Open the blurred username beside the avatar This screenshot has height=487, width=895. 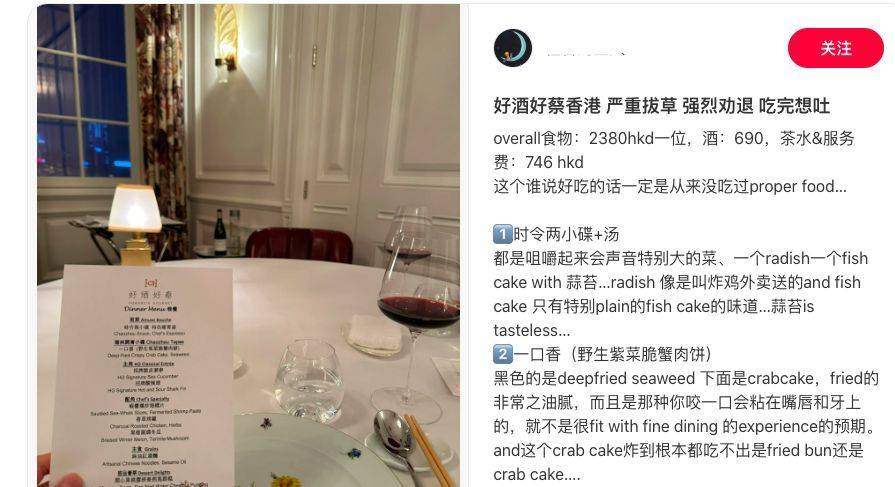(x=586, y=51)
